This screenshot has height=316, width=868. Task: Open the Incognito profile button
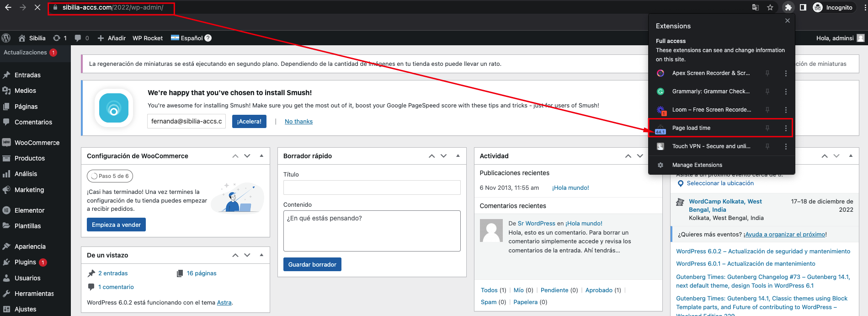[x=833, y=7]
